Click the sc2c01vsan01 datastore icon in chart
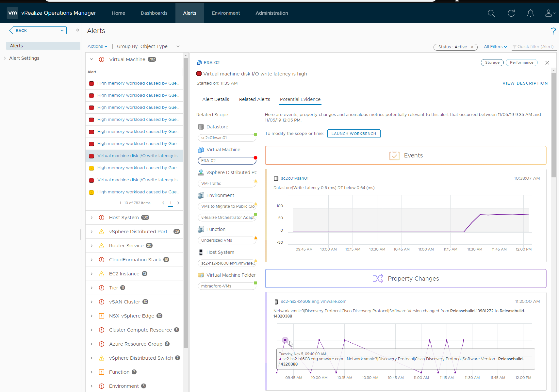This screenshot has height=392, width=559. coord(276,178)
